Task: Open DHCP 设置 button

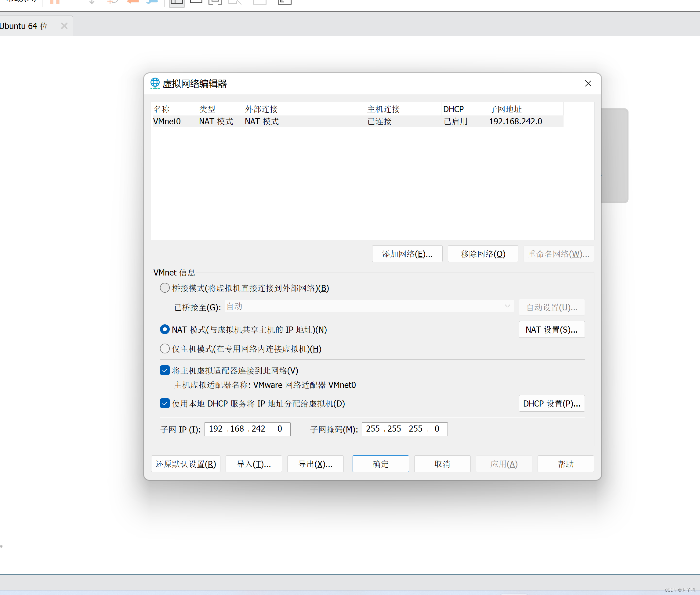Action: 551,403
